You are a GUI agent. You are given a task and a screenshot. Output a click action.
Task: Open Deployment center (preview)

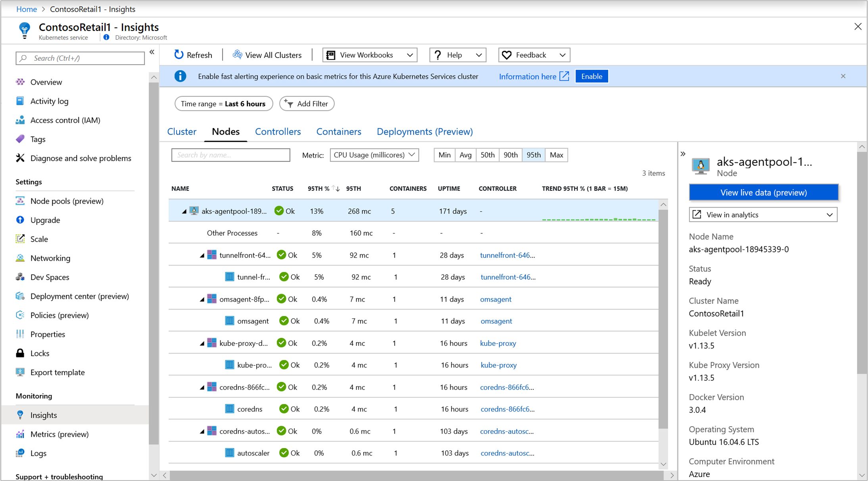(x=79, y=296)
